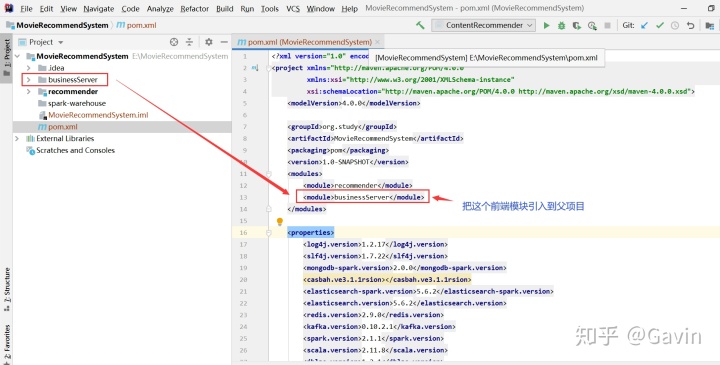Open the Help menu
This screenshot has height=365, width=720.
point(349,9)
